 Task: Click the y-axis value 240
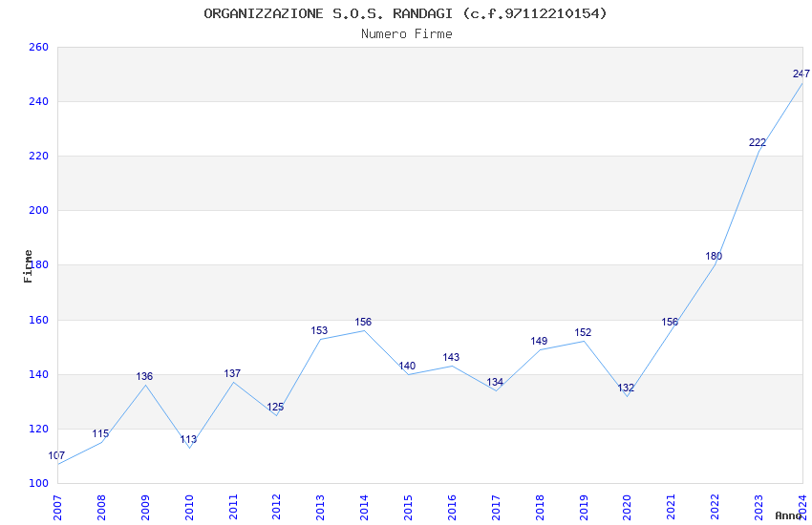click(38, 101)
